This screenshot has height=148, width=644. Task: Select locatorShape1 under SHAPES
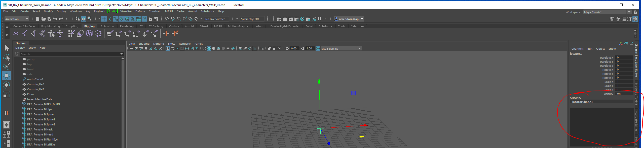(x=601, y=102)
